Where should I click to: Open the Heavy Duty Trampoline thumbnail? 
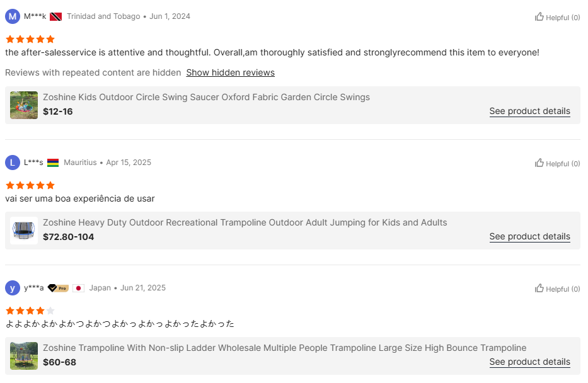coord(24,231)
